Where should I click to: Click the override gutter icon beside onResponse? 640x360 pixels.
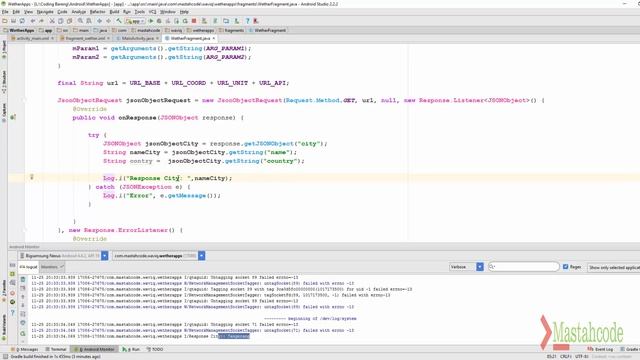click(13, 118)
